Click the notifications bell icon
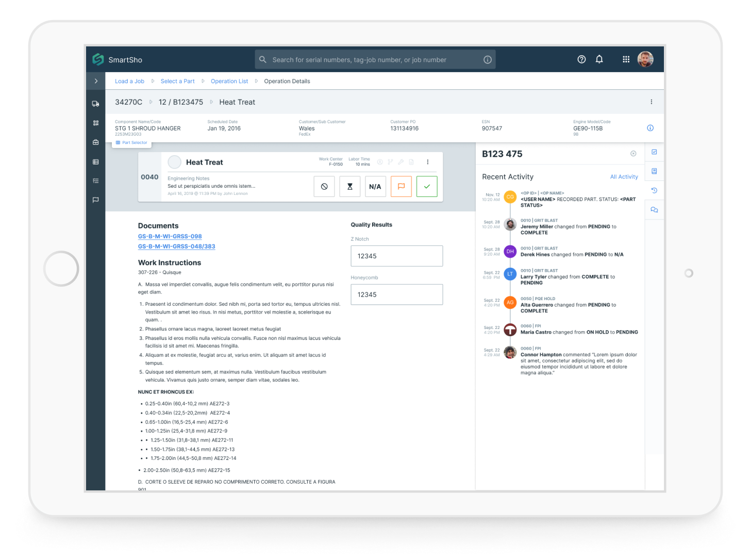This screenshot has height=560, width=750. click(599, 59)
